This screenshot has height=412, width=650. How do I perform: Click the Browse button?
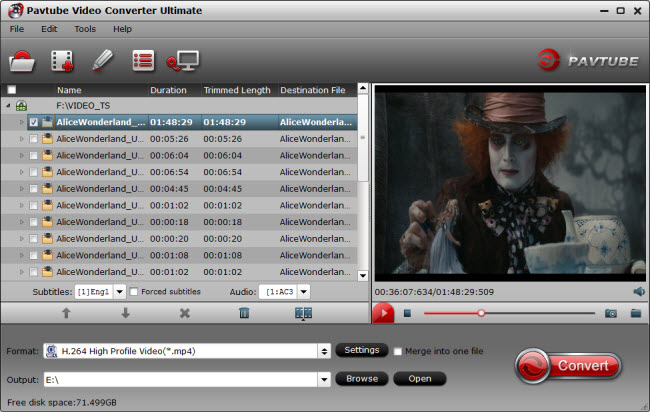(x=361, y=378)
